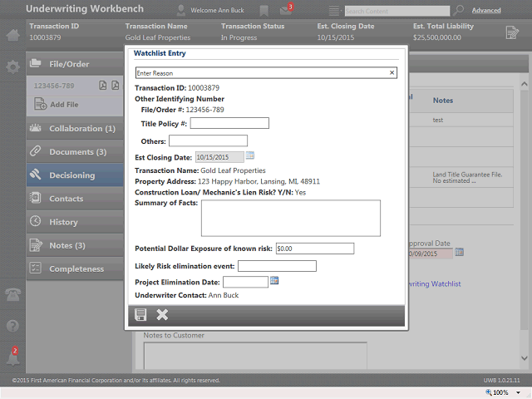Screen dimensions: 532x399
Task: Save the Watchlist Entry with the disk icon
Action: coord(140,314)
